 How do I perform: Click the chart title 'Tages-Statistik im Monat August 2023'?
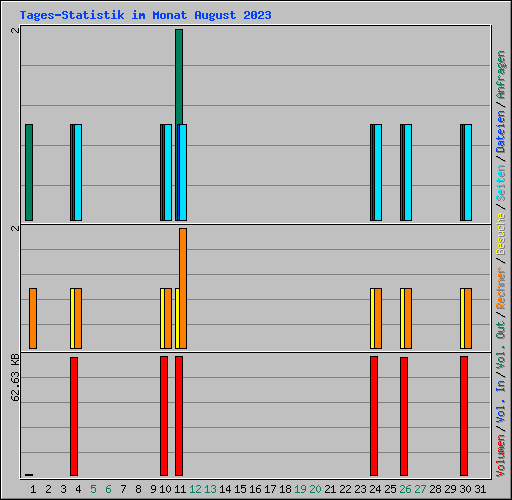coord(145,15)
